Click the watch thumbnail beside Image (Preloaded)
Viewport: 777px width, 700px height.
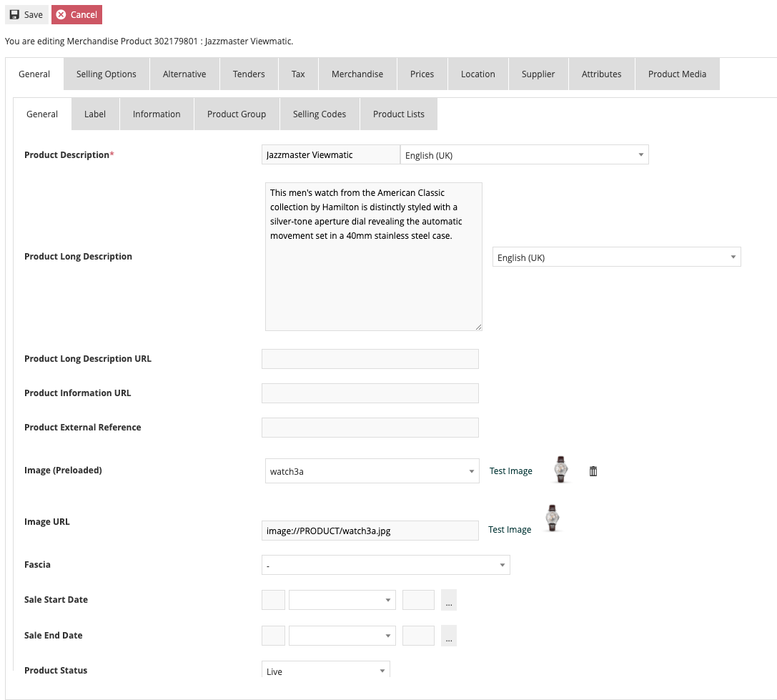pyautogui.click(x=560, y=469)
